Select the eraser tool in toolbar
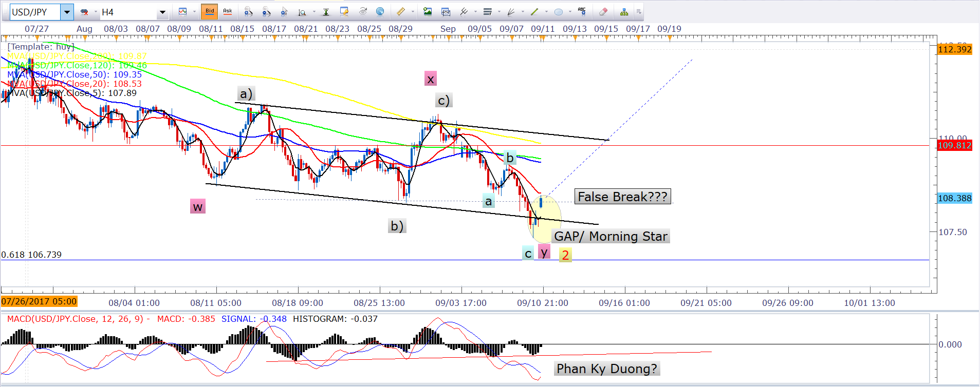 (603, 12)
